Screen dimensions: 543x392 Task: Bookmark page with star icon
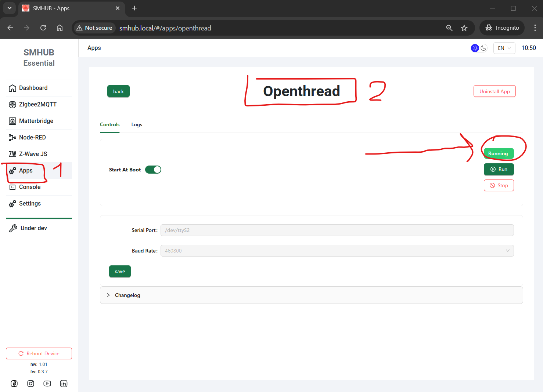(x=464, y=28)
